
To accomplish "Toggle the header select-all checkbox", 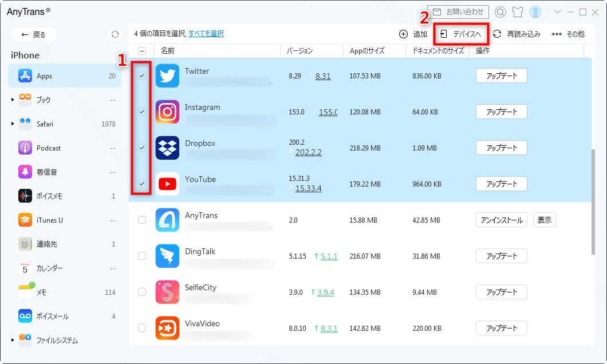I will (x=142, y=51).
